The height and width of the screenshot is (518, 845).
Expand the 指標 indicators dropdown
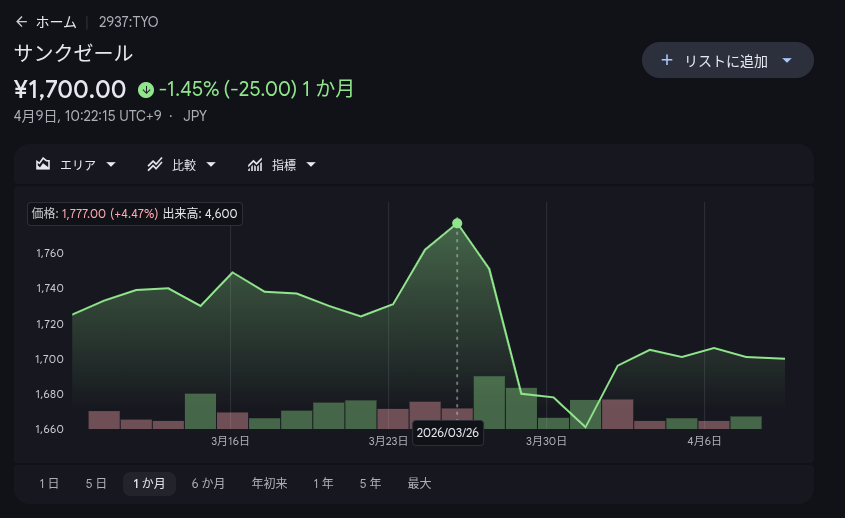311,165
